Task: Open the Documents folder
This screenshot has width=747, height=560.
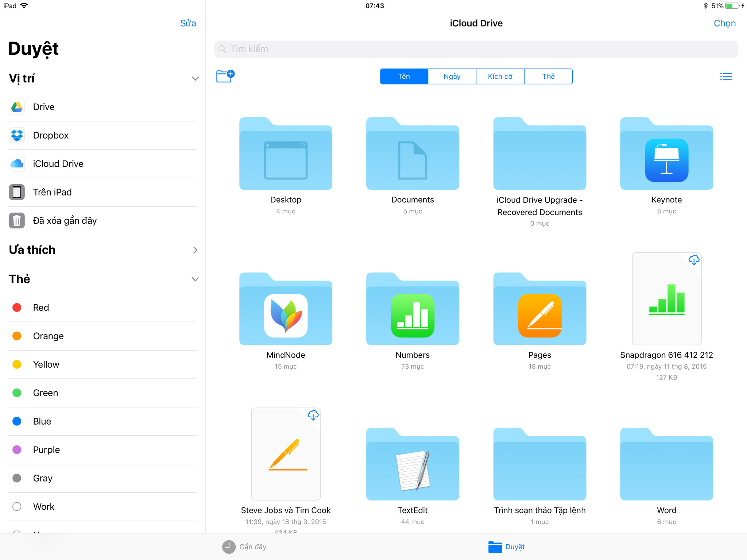Action: (413, 153)
